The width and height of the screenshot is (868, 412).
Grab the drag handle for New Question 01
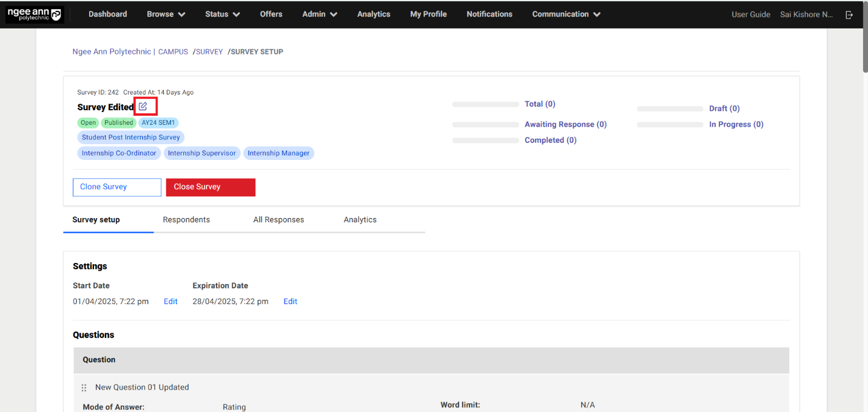click(84, 388)
